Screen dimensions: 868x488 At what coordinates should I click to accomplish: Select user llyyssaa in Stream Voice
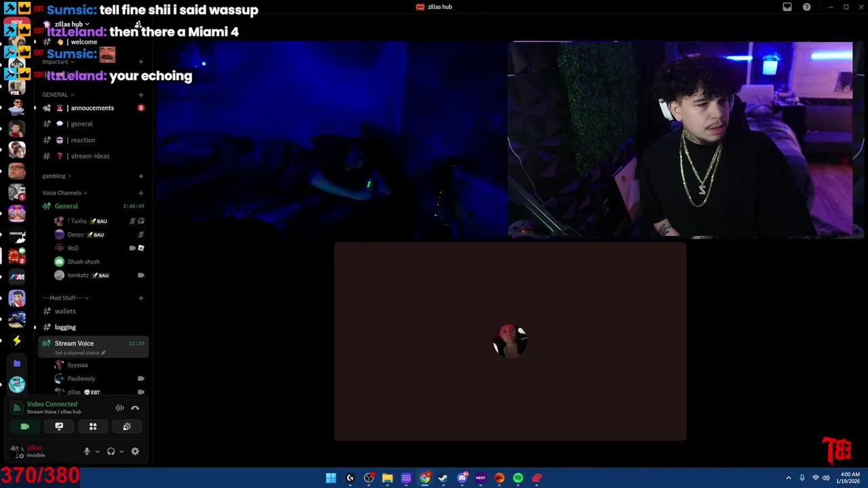99,365
